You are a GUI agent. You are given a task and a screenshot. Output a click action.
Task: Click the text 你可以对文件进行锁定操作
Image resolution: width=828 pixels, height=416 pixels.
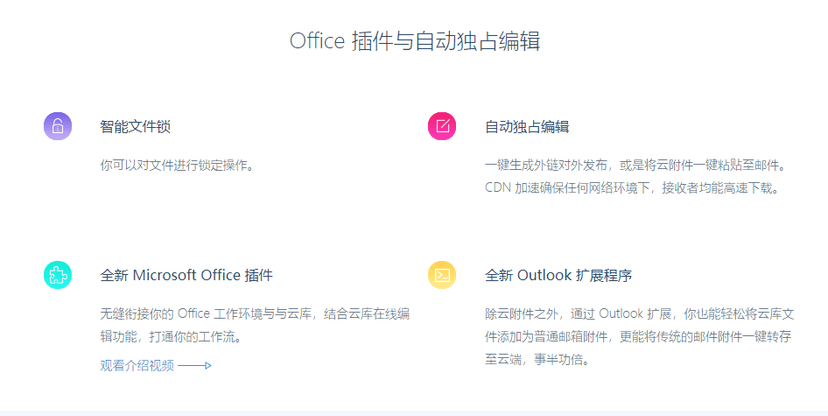[177, 165]
